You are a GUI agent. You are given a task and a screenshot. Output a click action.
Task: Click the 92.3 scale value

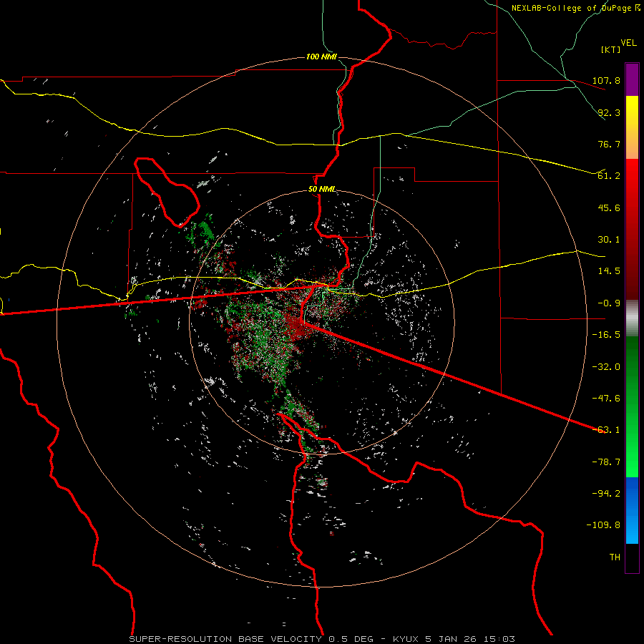[609, 112]
